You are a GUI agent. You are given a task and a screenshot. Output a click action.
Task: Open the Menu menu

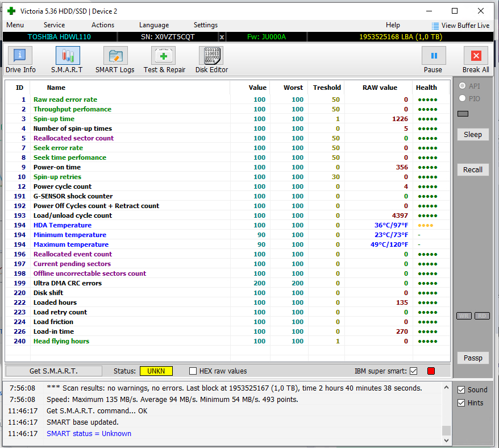15,25
